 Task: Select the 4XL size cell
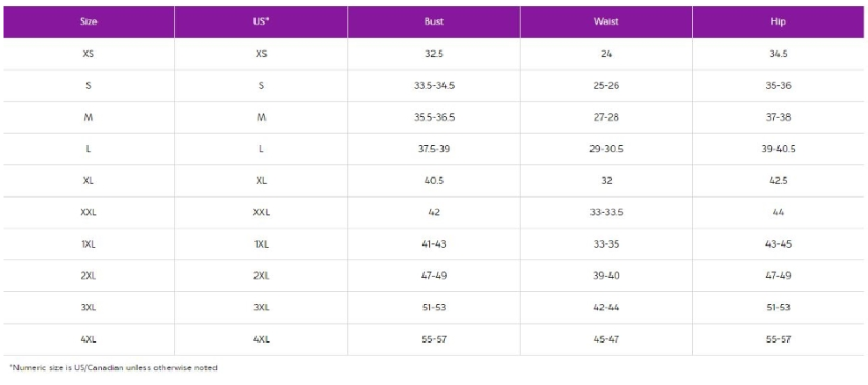88,338
